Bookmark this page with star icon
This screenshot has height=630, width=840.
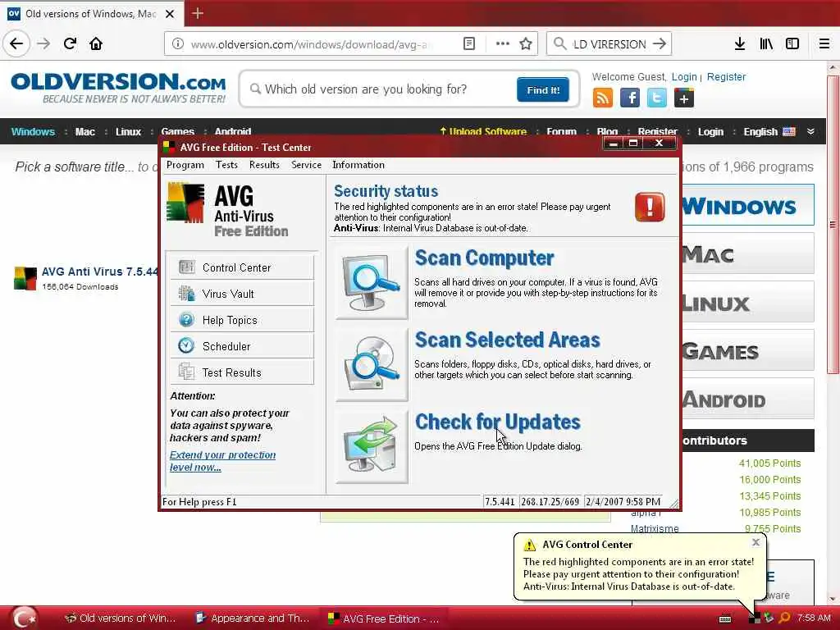point(526,44)
